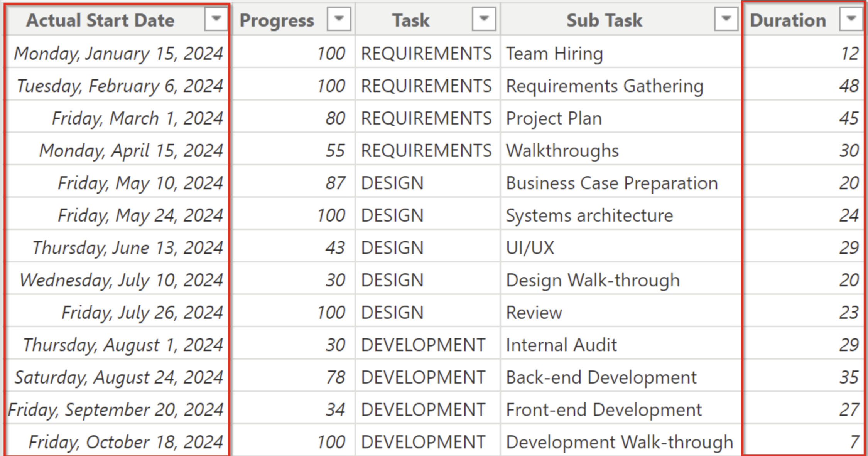
Task: Click the Business Case Preparation cell
Action: [x=611, y=183]
